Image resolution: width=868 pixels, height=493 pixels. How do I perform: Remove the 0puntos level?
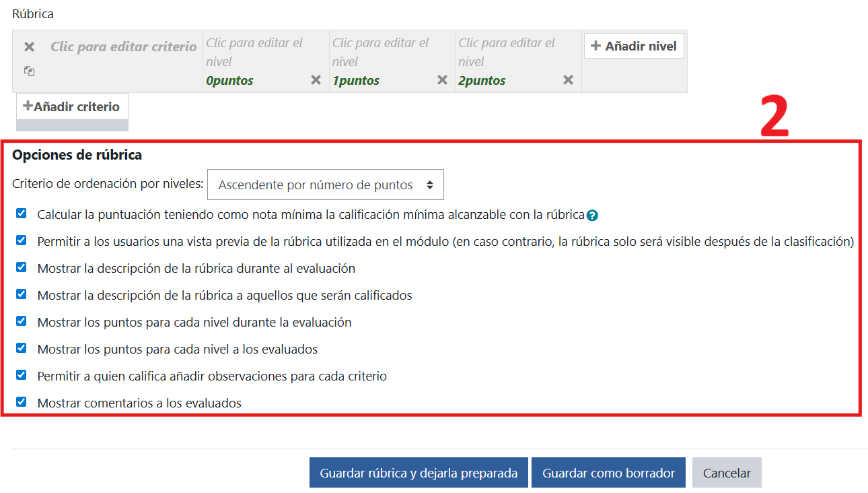point(316,80)
